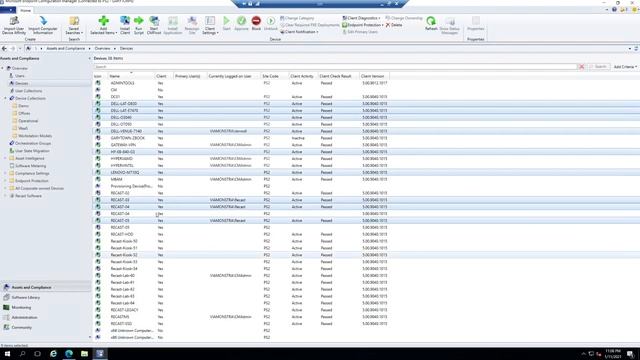The width and height of the screenshot is (640, 360).
Task: Click the Install Application icon
Action: click(x=173, y=25)
